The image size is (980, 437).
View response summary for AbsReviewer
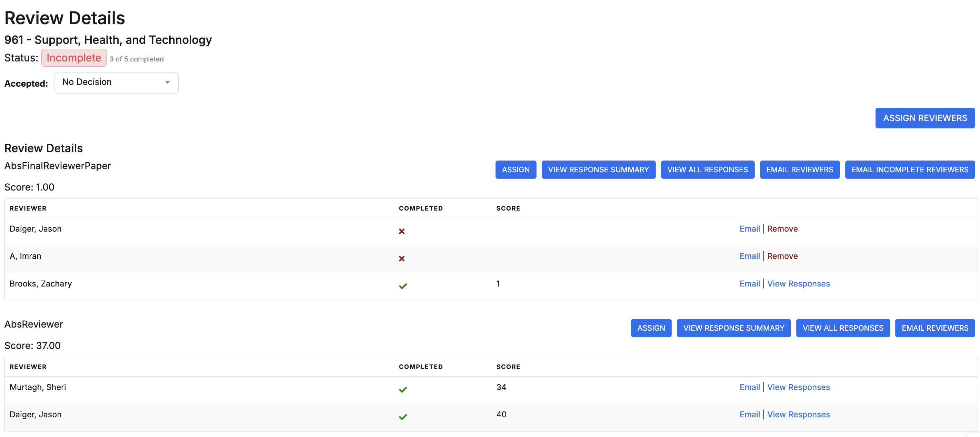click(x=733, y=328)
